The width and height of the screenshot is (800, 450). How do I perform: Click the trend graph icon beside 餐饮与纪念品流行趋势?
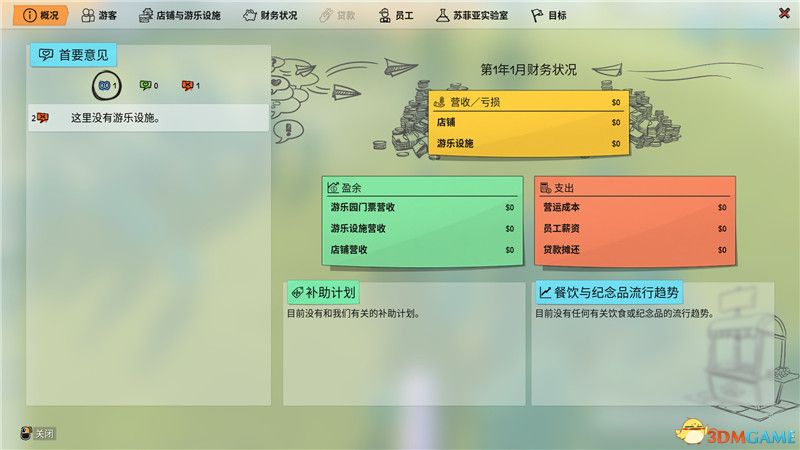pos(545,292)
